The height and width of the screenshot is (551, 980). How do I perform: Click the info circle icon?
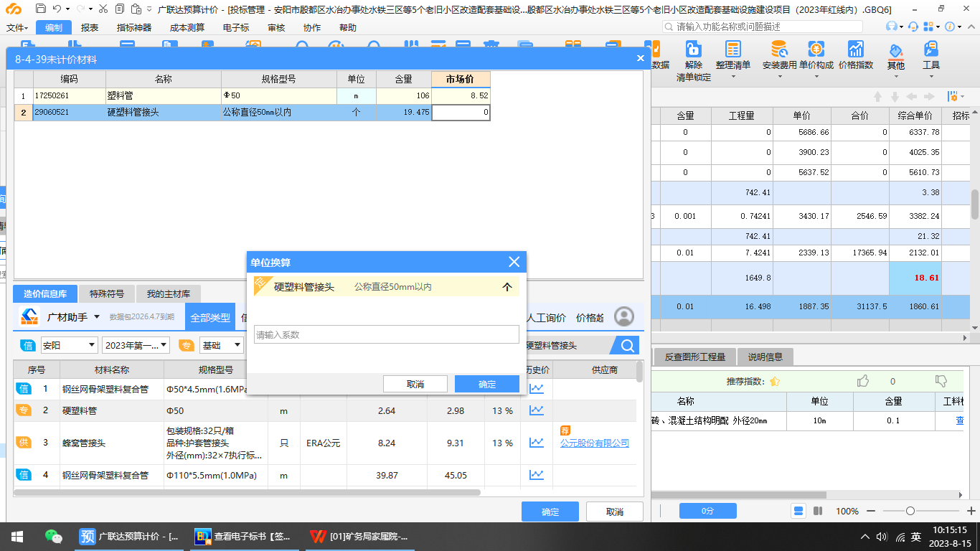tap(950, 27)
